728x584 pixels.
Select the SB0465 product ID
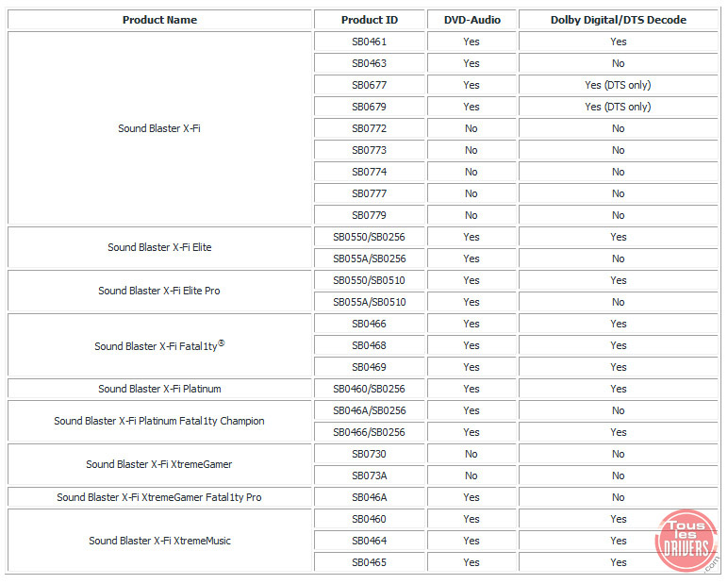click(x=369, y=562)
